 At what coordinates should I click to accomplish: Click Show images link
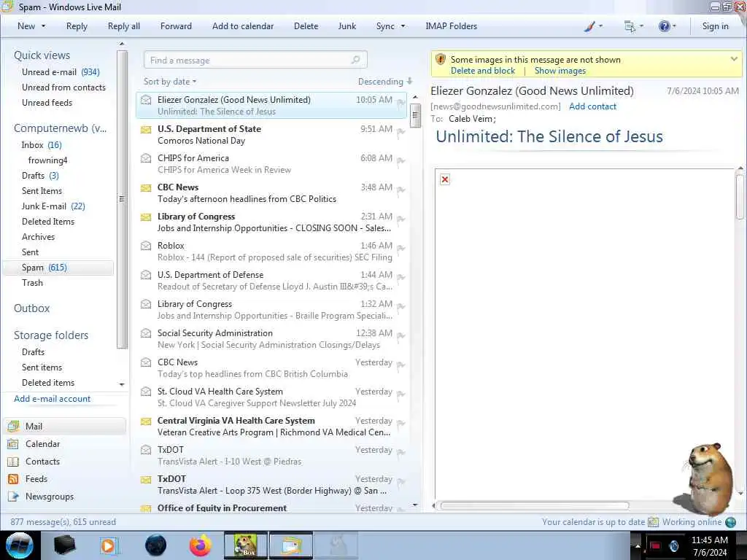560,71
